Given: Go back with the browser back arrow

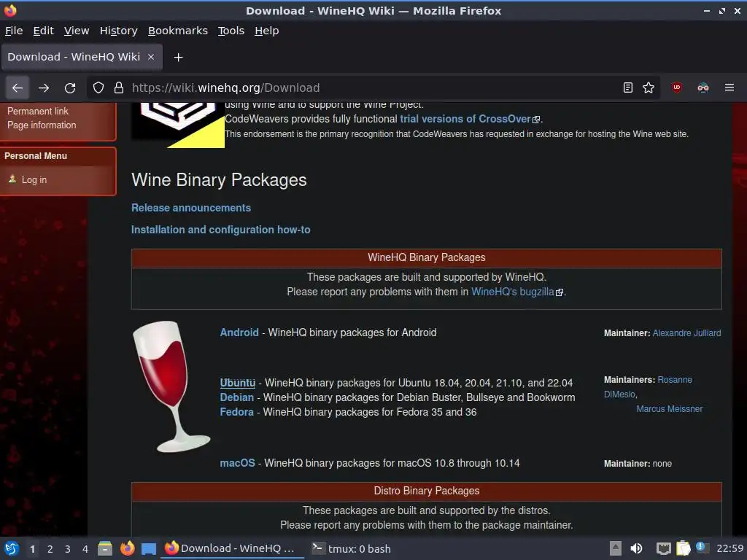Looking at the screenshot, I should click(x=18, y=87).
